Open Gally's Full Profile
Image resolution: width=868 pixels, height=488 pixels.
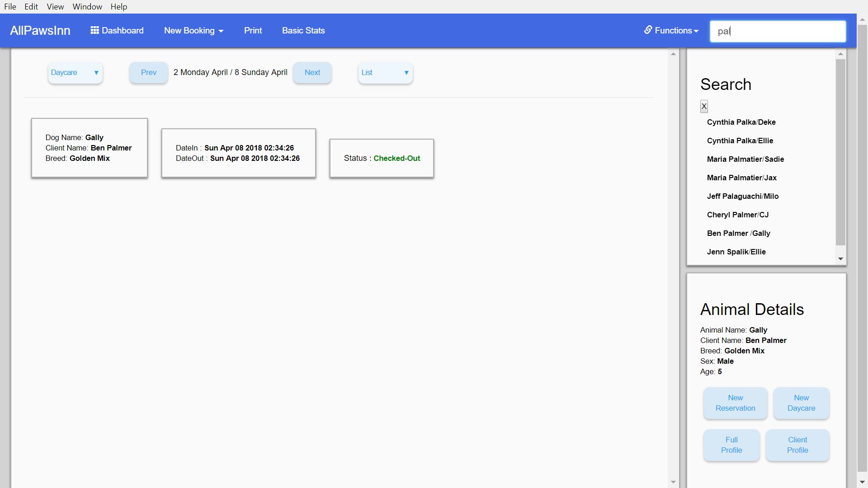pyautogui.click(x=731, y=445)
